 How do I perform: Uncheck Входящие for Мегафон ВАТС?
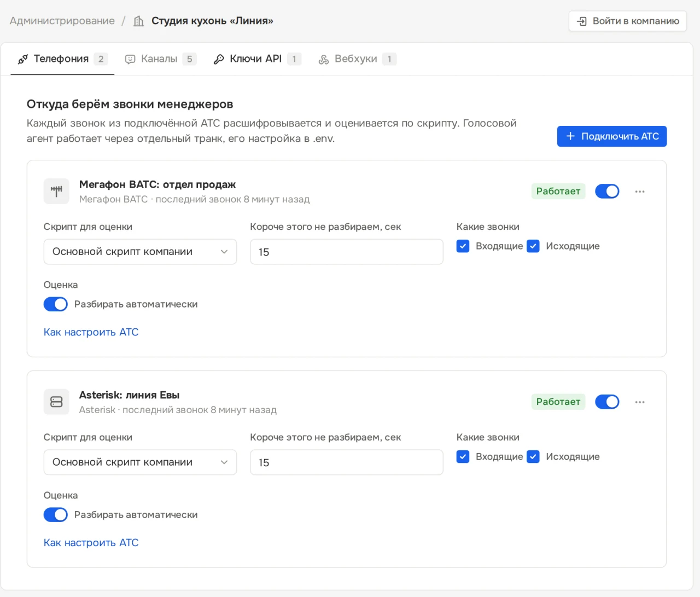(x=463, y=246)
